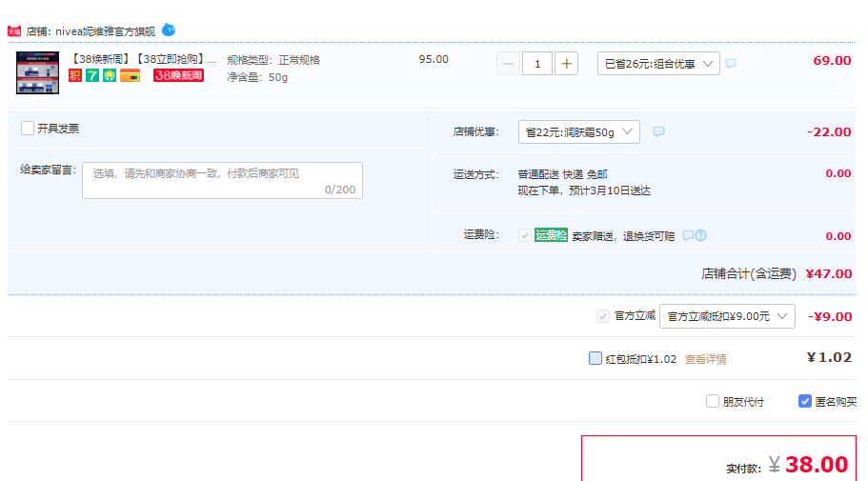
Task: Click the green shield badge under the product title
Action: 110,75
